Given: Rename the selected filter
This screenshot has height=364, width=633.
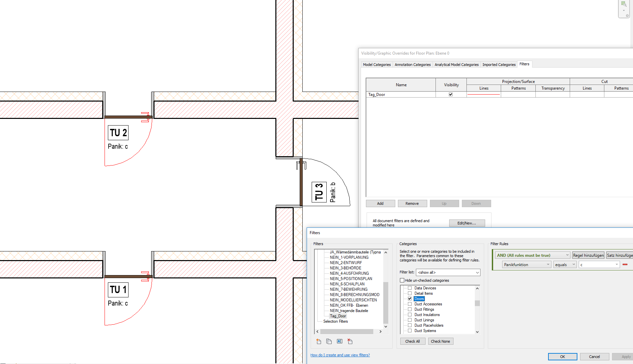Looking at the screenshot, I should (340, 341).
